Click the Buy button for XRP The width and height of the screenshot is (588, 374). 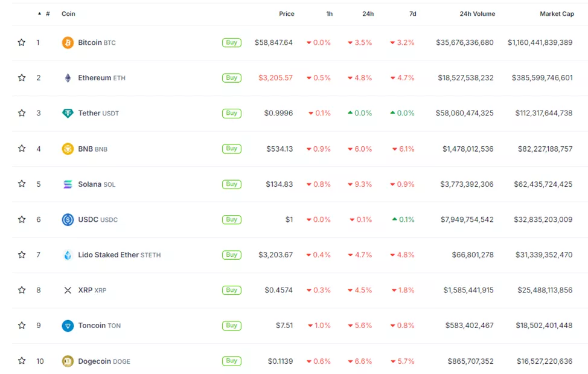tap(232, 290)
